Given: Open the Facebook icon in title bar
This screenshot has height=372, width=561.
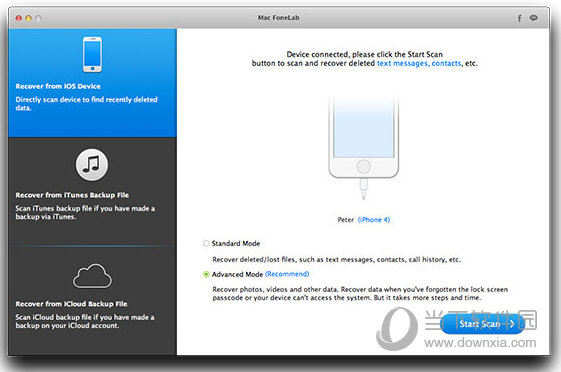Looking at the screenshot, I should 519,18.
